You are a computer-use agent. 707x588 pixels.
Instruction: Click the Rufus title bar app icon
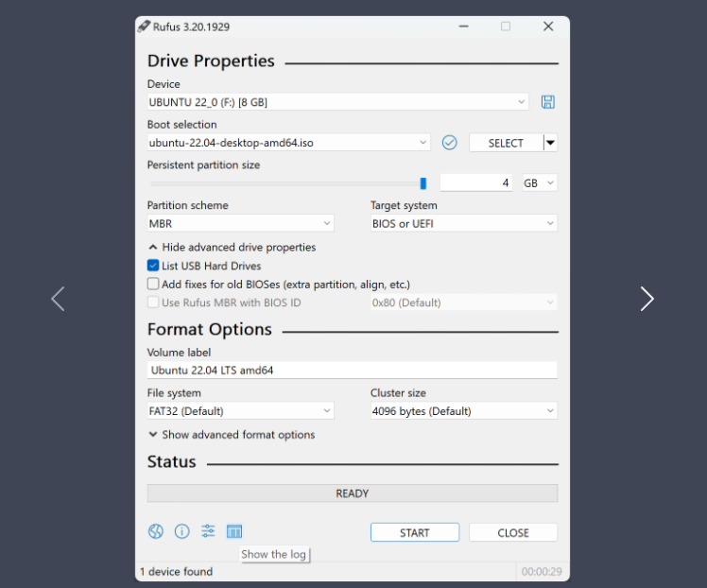click(x=144, y=26)
